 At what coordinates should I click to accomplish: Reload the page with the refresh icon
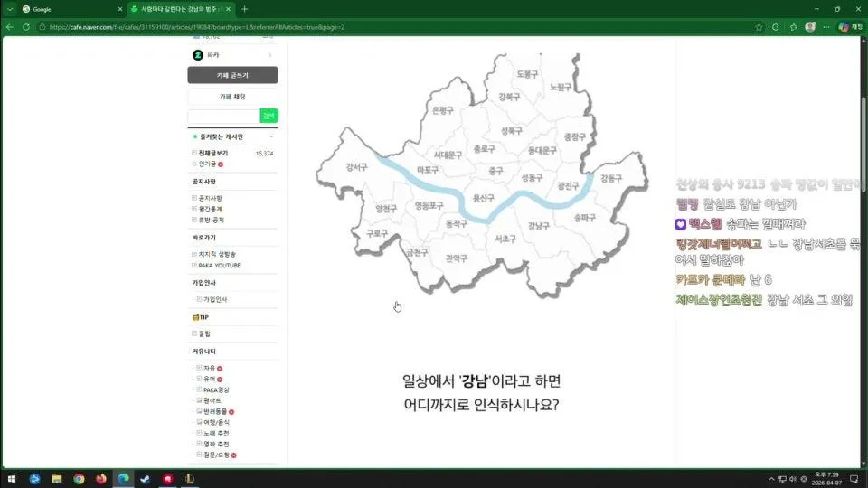[26, 26]
